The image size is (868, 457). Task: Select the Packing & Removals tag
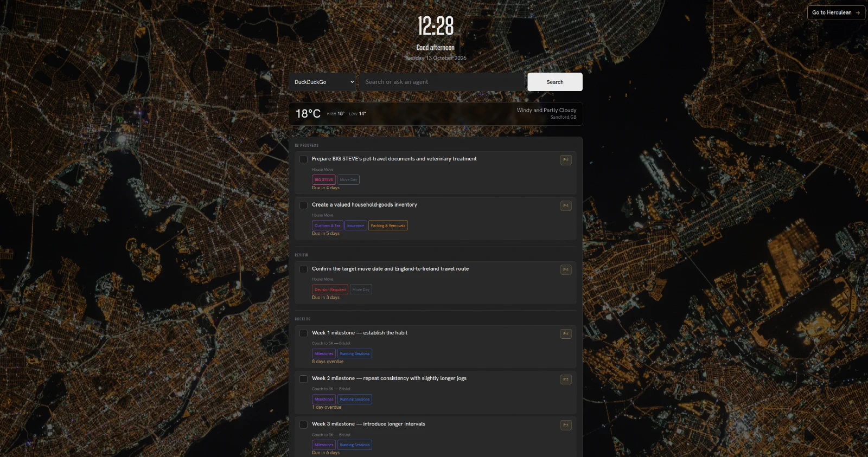pyautogui.click(x=388, y=226)
